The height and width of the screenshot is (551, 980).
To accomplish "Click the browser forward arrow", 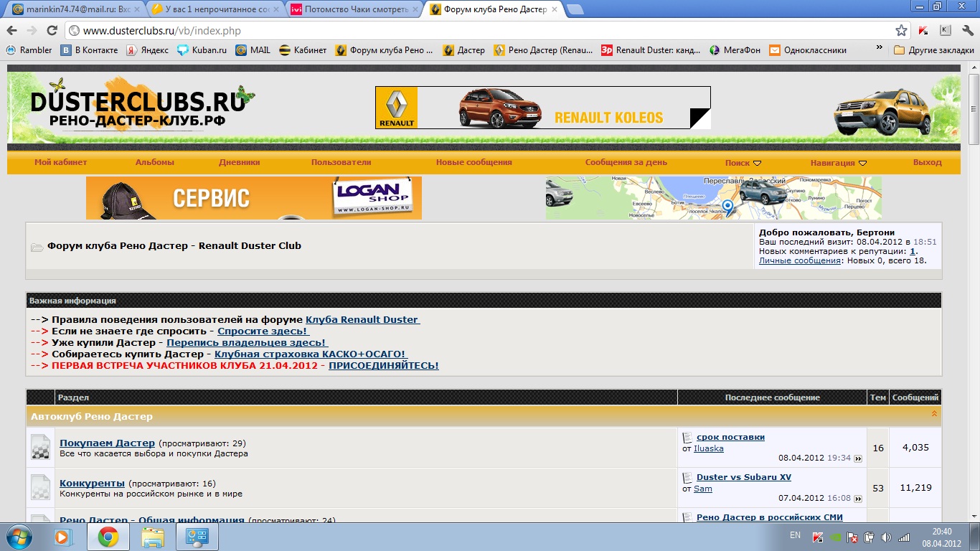I will [32, 31].
